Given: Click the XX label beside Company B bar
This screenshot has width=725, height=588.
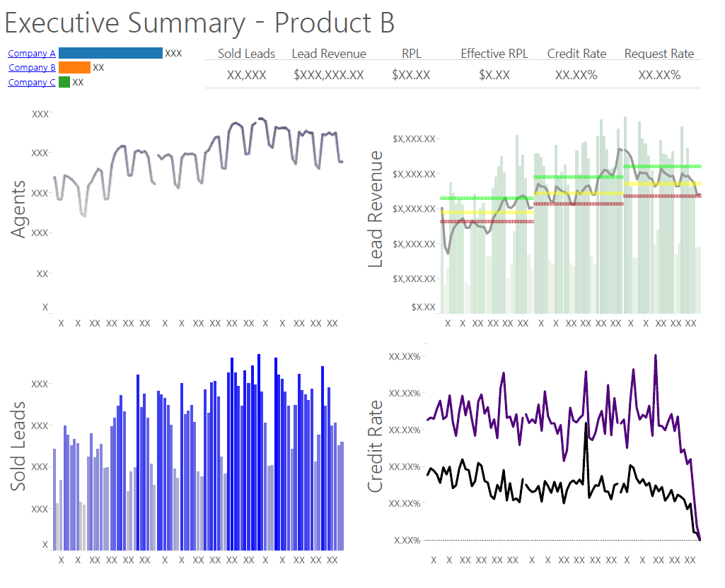Looking at the screenshot, I should point(98,67).
